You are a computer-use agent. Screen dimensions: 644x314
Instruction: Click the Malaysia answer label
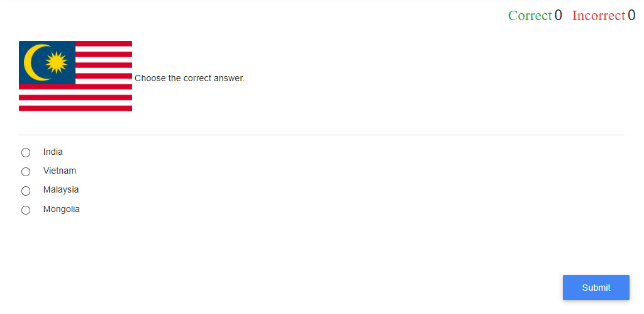pyautogui.click(x=61, y=189)
